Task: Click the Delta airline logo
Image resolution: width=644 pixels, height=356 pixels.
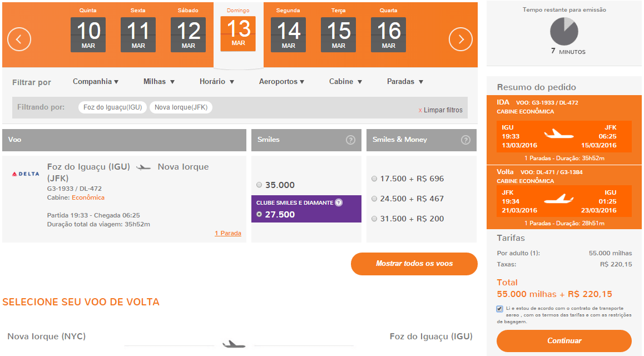Action: (26, 174)
